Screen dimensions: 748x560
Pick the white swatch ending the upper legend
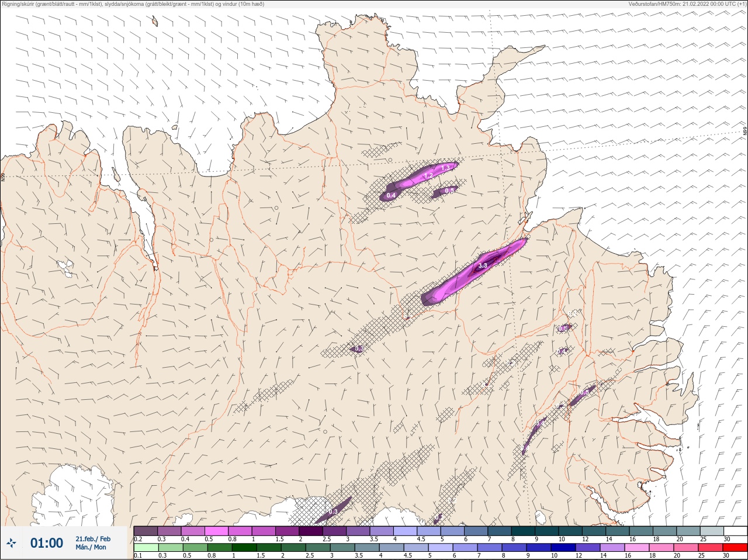pyautogui.click(x=735, y=531)
